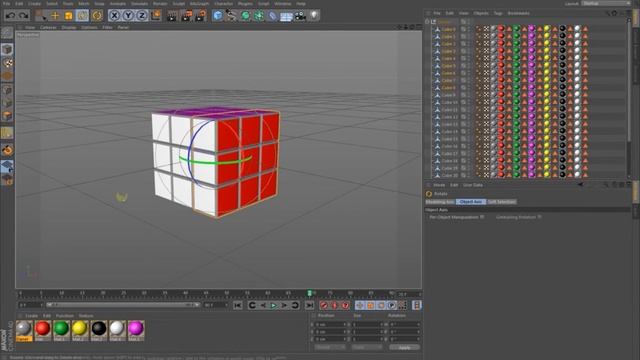Toggle Autokeying button

(335, 305)
